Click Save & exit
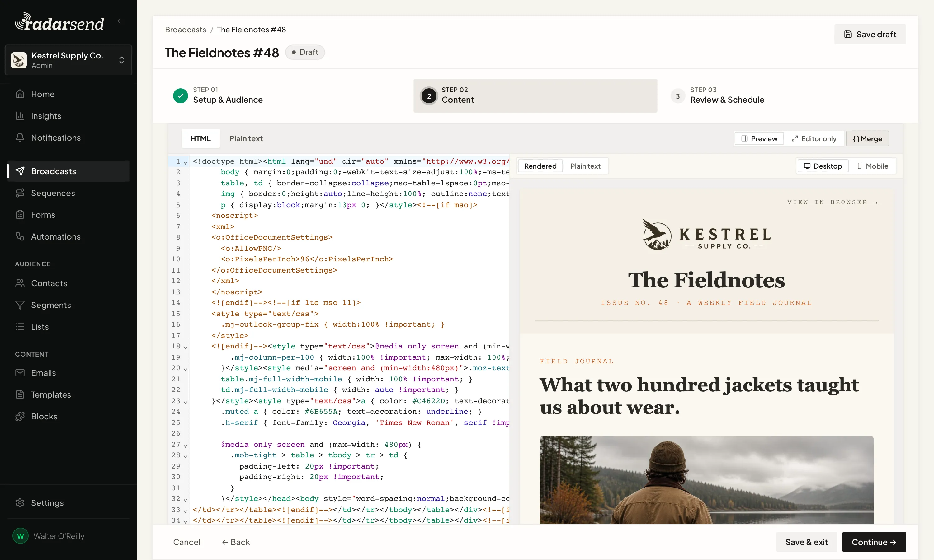 [x=806, y=542]
